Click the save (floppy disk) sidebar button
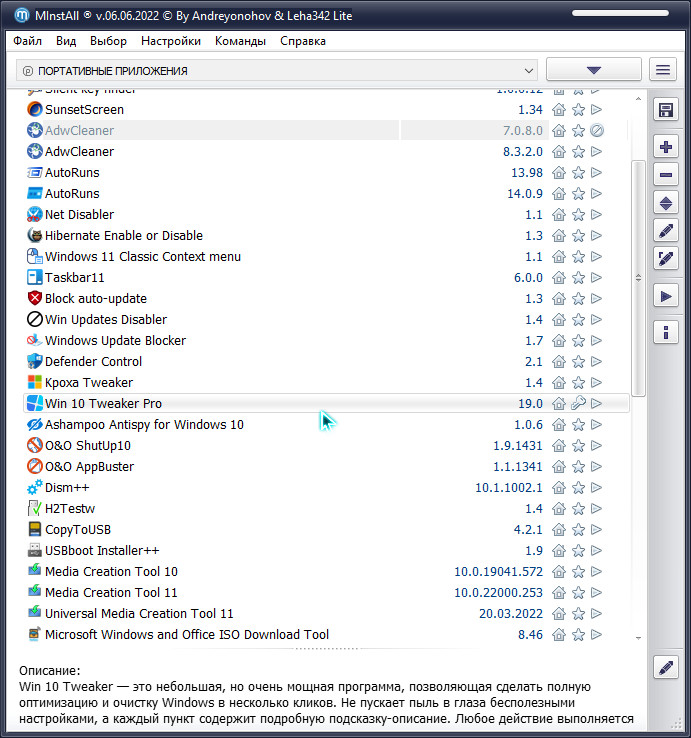The image size is (691, 738). coord(666,110)
